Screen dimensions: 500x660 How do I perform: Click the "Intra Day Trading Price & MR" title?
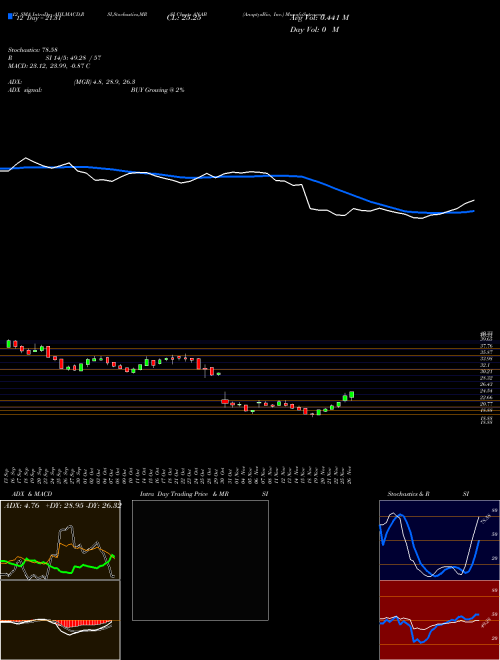[x=184, y=494]
